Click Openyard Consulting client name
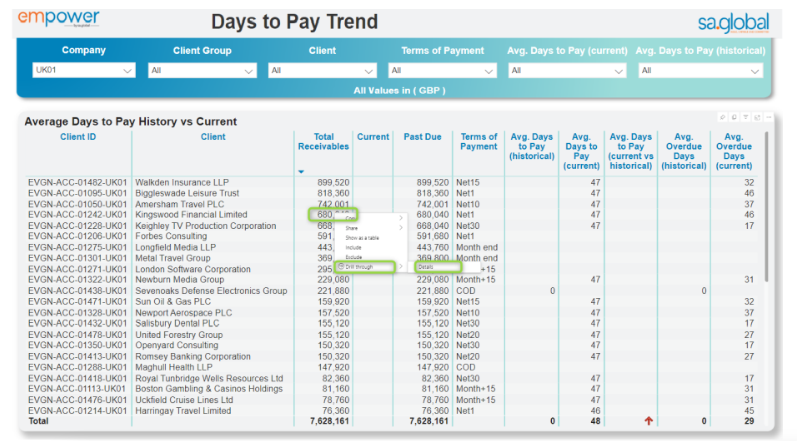Viewport: 797px width, 441px height. point(176,345)
